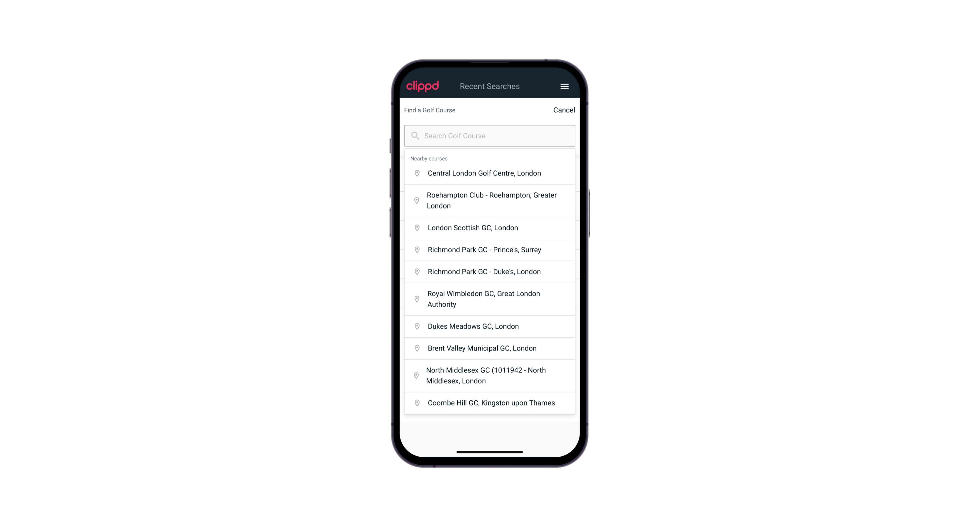
Task: Select Nearby courses section header
Action: pyautogui.click(x=429, y=158)
